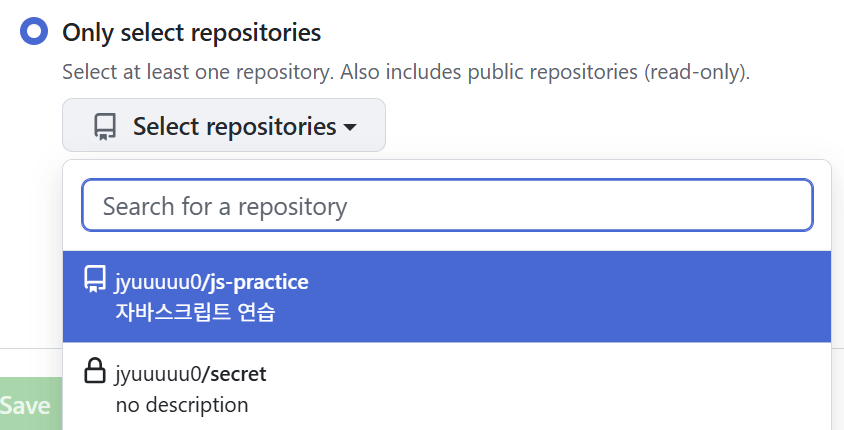Click the padlock icon beside jyuuuuu0/secret
844x430 pixels.
point(95,371)
